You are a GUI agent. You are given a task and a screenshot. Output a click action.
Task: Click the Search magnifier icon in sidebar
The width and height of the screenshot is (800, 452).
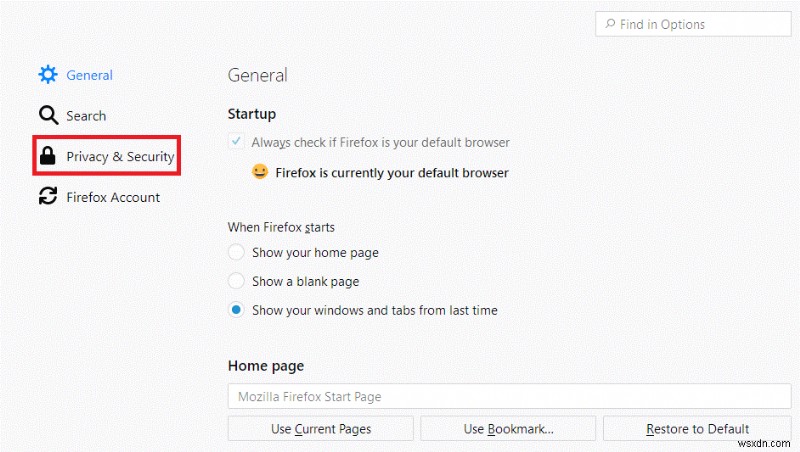pos(47,116)
